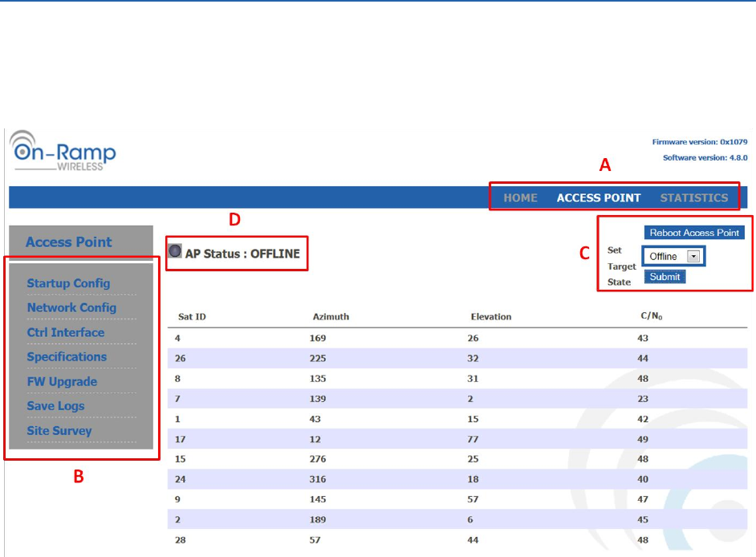Click the Set Target State label
The image size is (756, 557).
click(621, 266)
